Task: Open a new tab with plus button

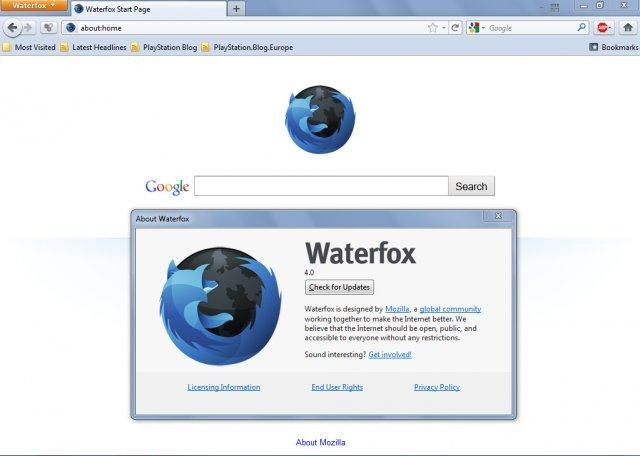Action: coord(236,9)
